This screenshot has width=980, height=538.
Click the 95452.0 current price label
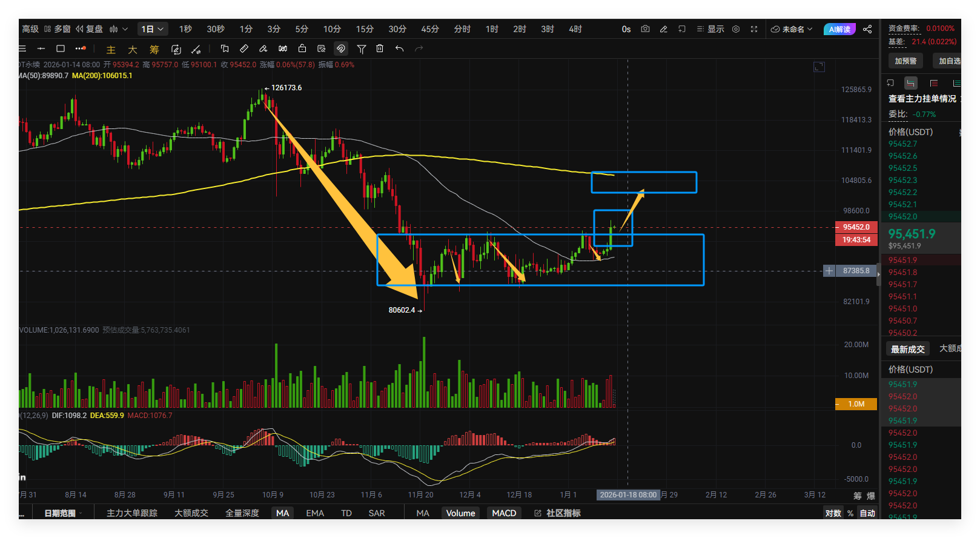856,227
